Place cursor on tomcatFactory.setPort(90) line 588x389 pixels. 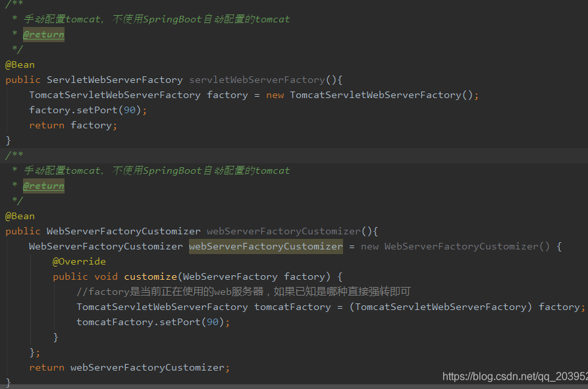coord(153,322)
